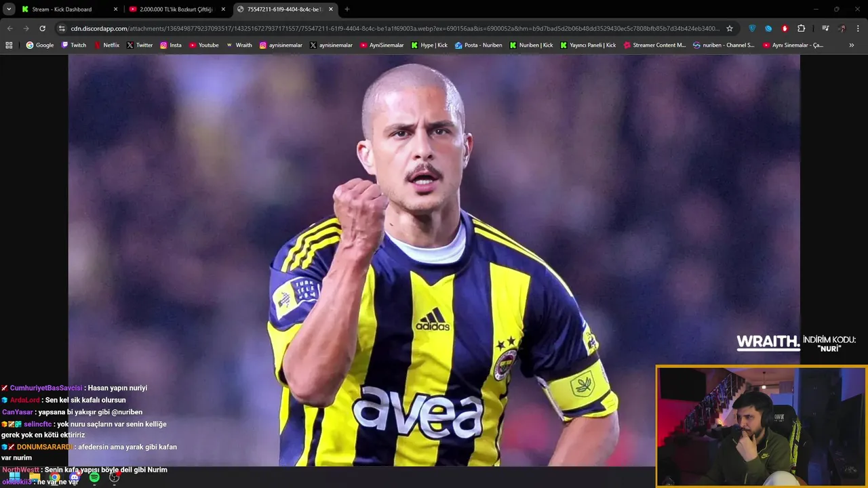
Task: Open the X aynisinemalar bookmark
Action: 331,45
